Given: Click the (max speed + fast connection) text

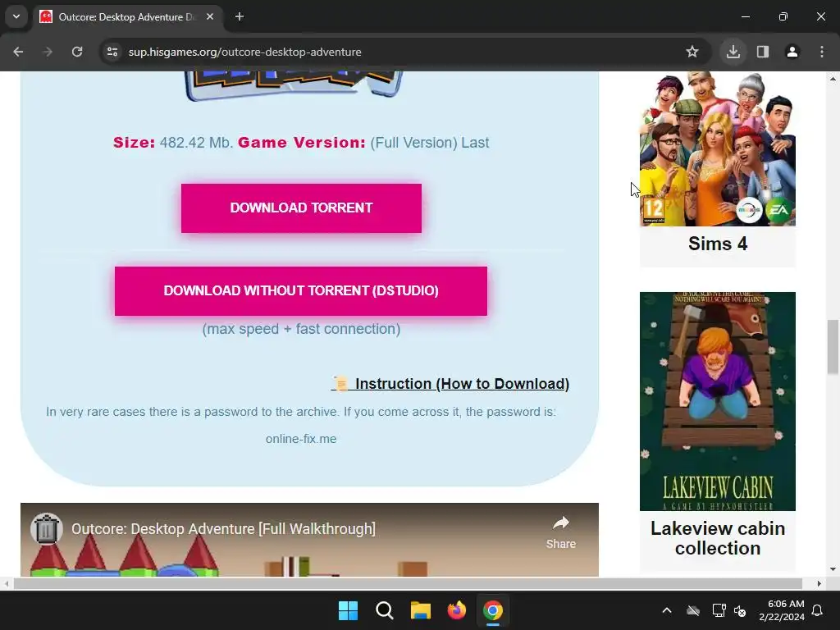Looking at the screenshot, I should (301, 329).
